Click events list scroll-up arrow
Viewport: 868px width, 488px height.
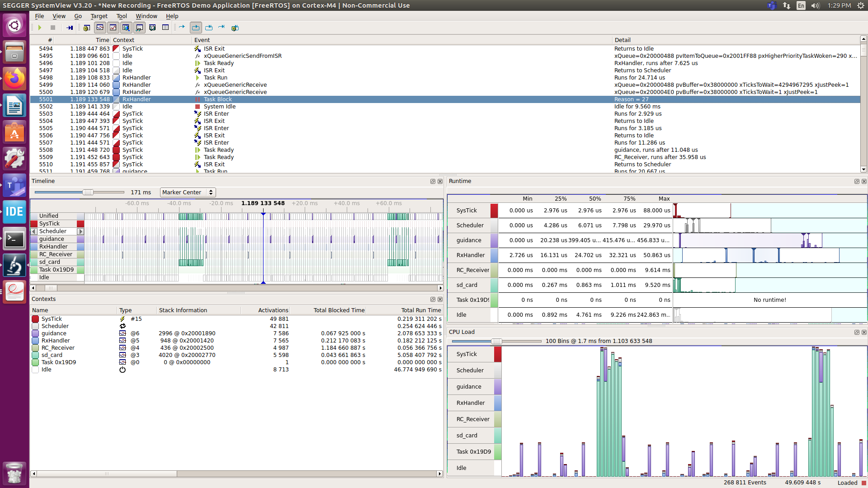click(863, 39)
